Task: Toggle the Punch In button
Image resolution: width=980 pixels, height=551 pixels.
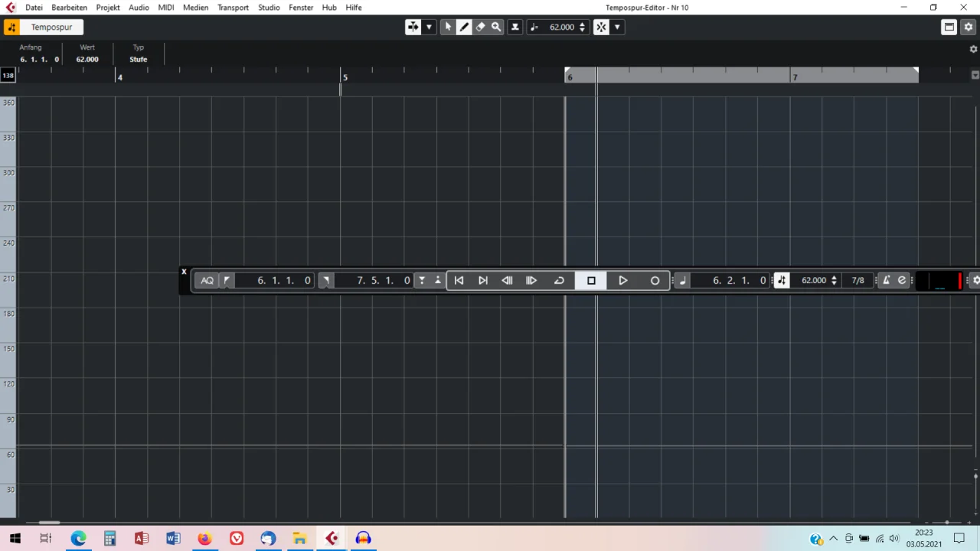Action: (x=422, y=280)
